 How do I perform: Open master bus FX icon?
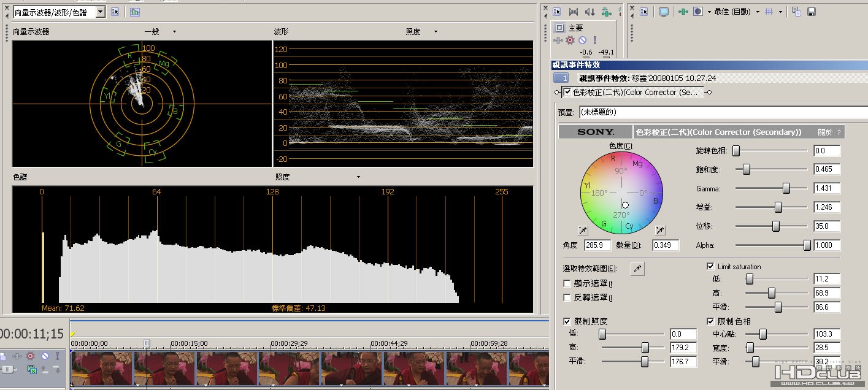click(x=558, y=40)
